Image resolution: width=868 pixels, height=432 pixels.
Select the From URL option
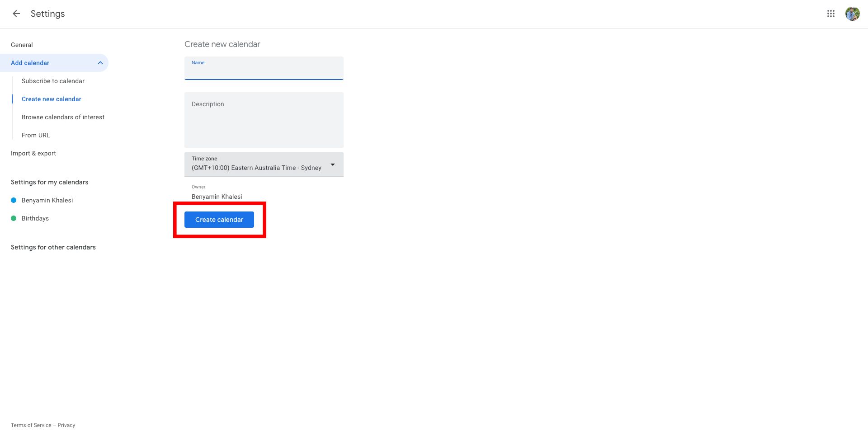(36, 135)
